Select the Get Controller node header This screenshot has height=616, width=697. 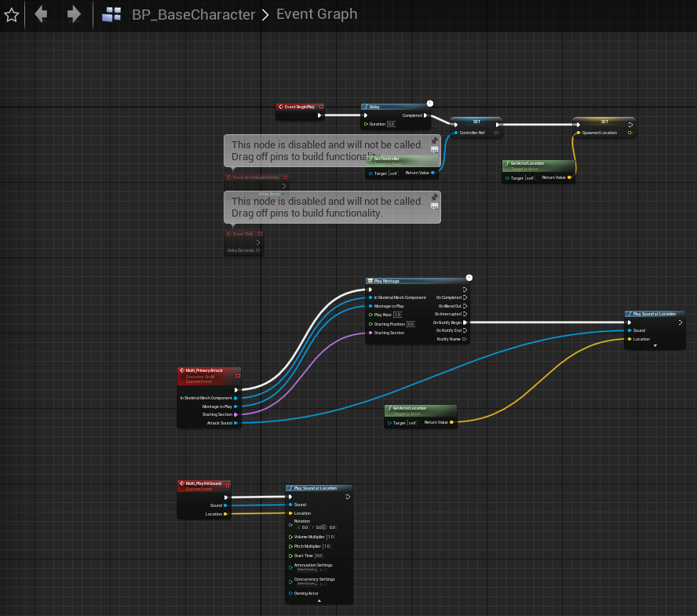pyautogui.click(x=403, y=160)
